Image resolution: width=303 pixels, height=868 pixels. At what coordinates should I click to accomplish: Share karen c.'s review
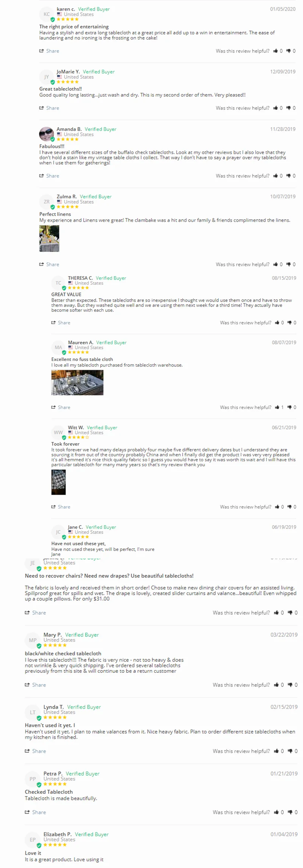pyautogui.click(x=49, y=51)
